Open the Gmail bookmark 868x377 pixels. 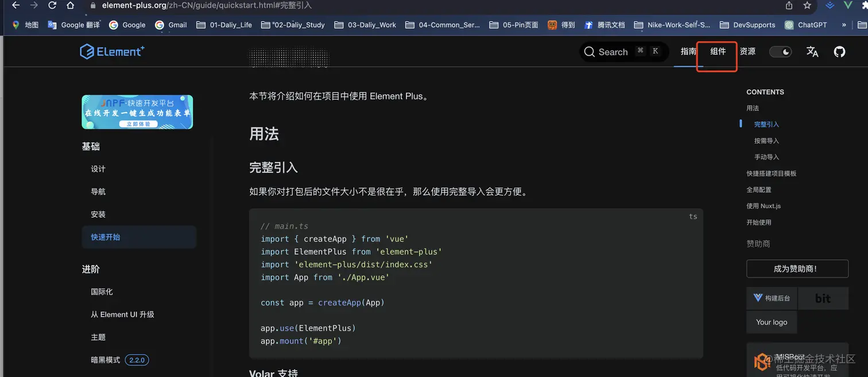click(x=170, y=25)
